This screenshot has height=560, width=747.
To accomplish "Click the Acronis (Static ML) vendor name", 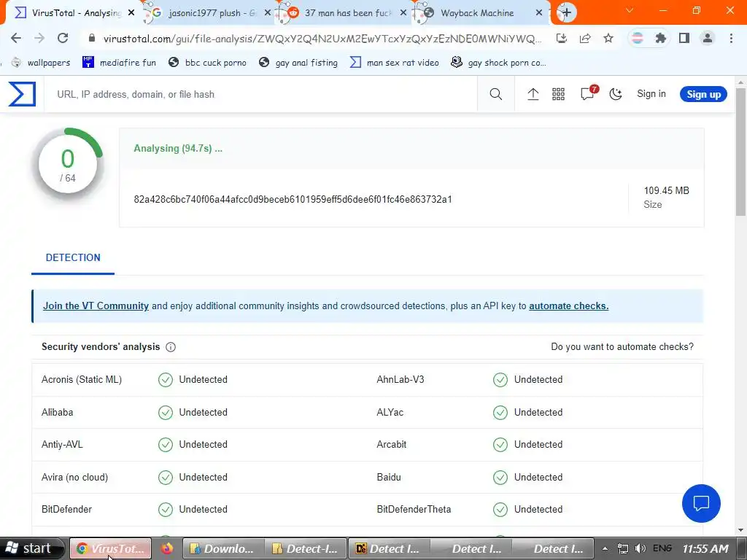I will (x=82, y=379).
